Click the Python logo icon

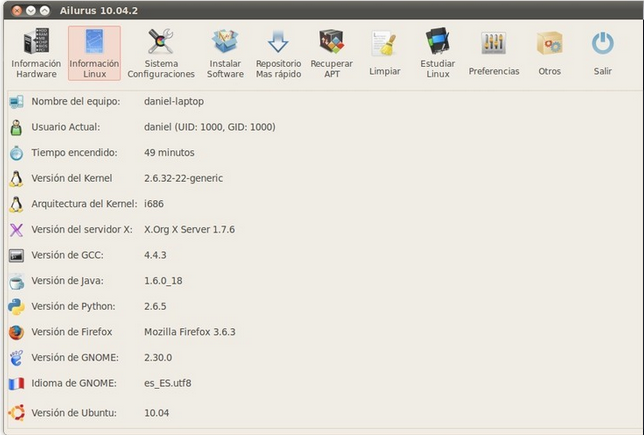16,307
